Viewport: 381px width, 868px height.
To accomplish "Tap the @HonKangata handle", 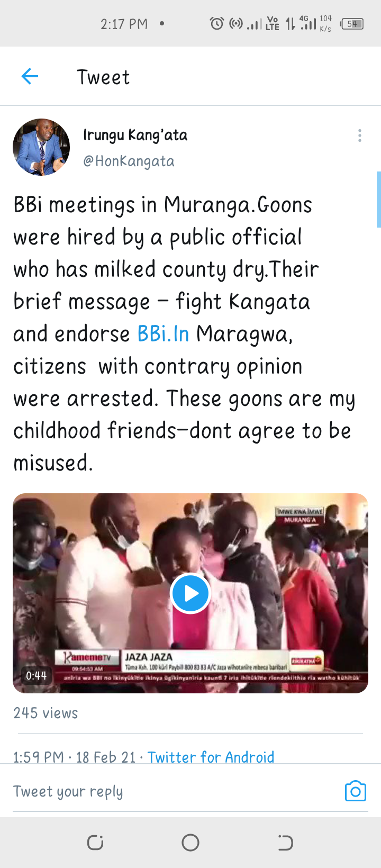I will coord(129,161).
